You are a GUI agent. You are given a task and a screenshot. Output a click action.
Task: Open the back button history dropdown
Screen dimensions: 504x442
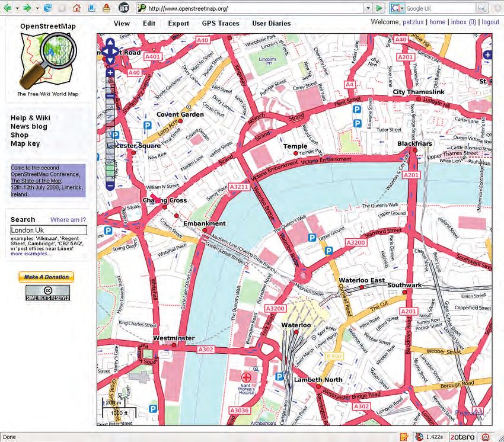point(17,8)
